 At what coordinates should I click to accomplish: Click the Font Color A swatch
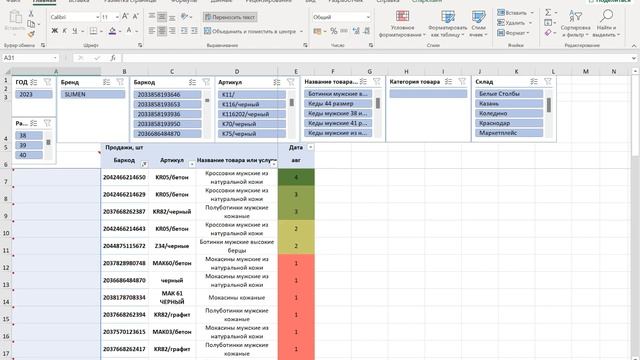(129, 31)
